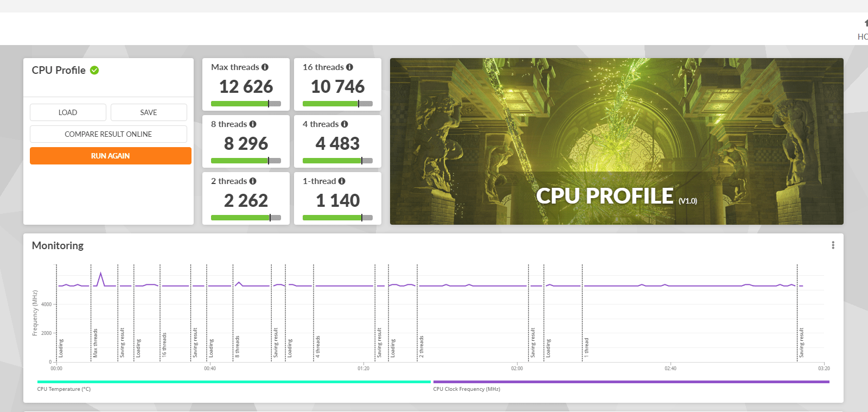The height and width of the screenshot is (412, 868).
Task: Click the LOAD button
Action: [68, 112]
